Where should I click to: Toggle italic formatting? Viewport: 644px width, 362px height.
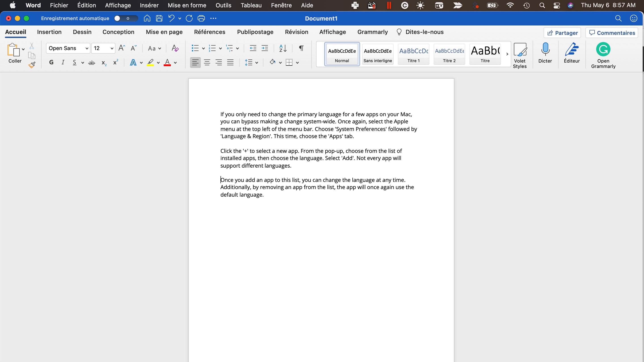(63, 63)
